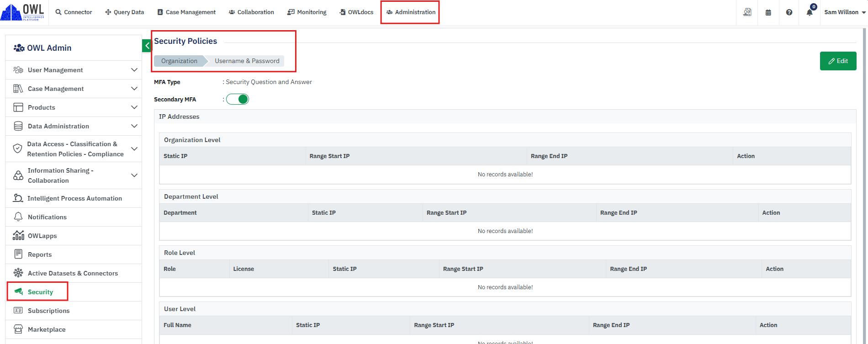Click the Intelligent Process Automation icon
Viewport: 868px width, 344px height.
pyautogui.click(x=18, y=198)
